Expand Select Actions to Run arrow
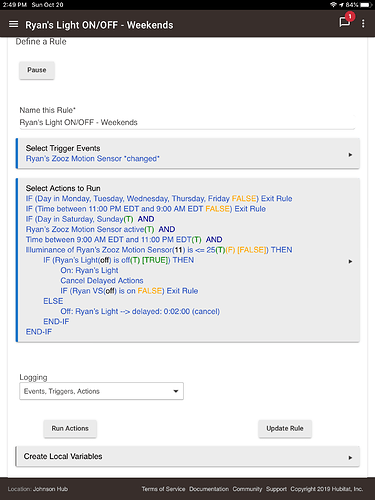This screenshot has height=500, width=375. point(350,261)
